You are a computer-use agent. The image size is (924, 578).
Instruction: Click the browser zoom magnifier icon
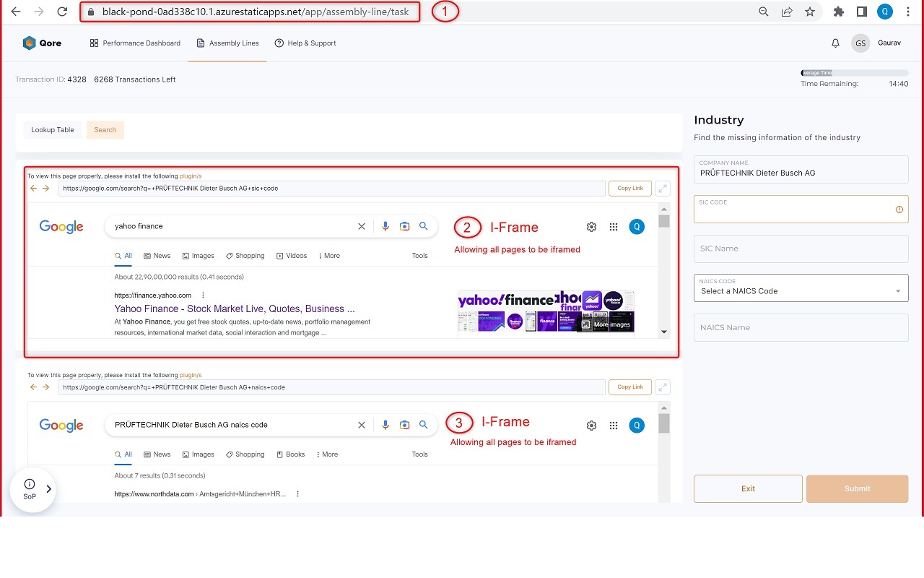point(764,12)
